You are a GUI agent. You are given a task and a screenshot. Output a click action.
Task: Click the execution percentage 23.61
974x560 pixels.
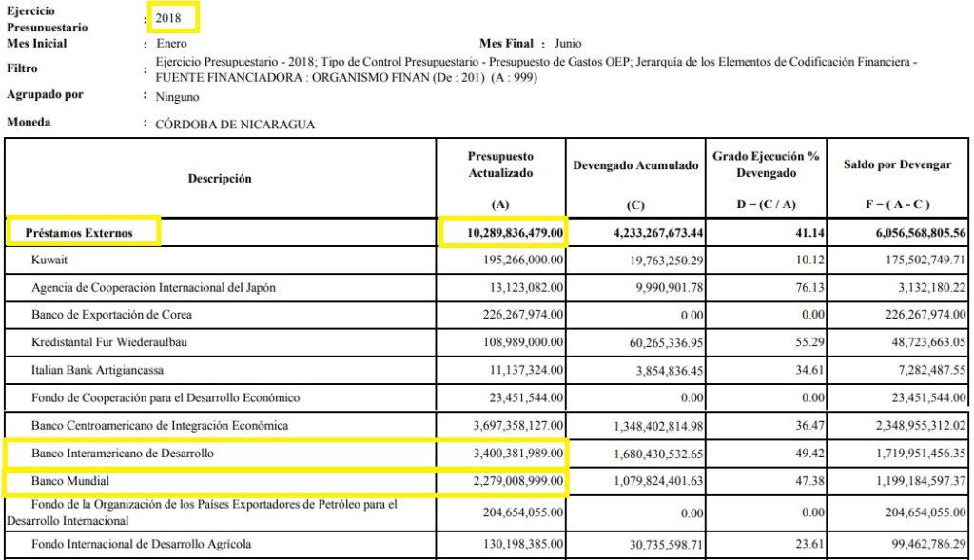click(810, 544)
